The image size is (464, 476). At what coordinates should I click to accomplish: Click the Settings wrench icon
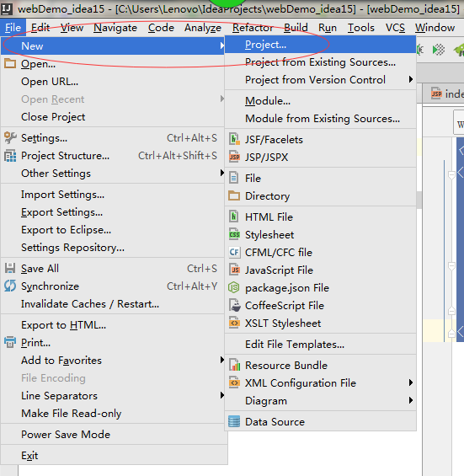pos(10,138)
